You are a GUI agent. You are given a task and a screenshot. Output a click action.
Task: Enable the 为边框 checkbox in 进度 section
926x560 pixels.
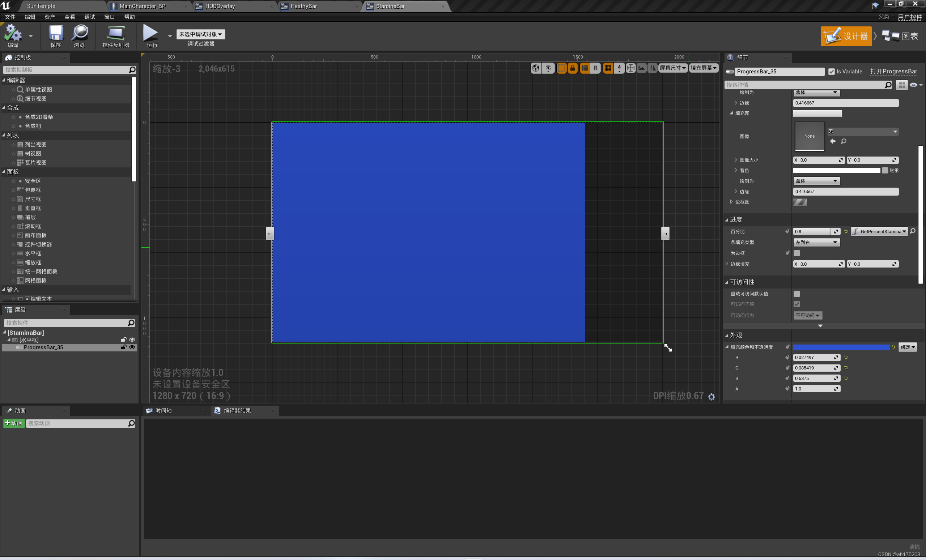coord(797,253)
